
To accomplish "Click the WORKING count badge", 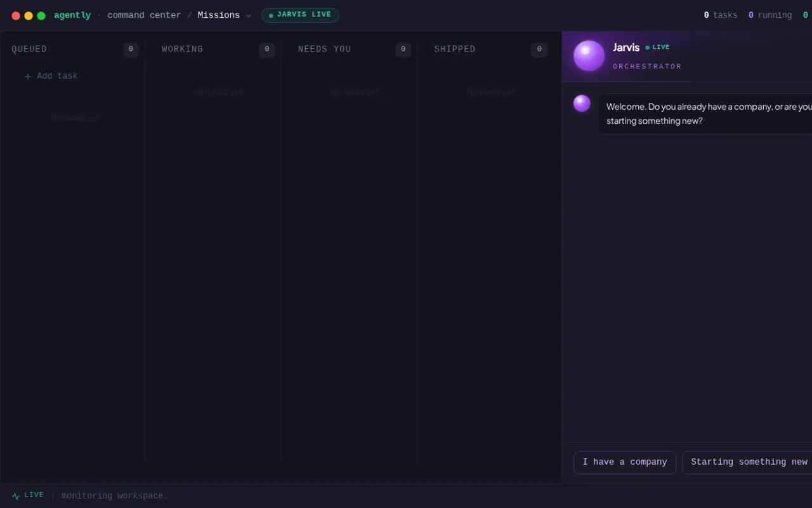I will [x=267, y=50].
